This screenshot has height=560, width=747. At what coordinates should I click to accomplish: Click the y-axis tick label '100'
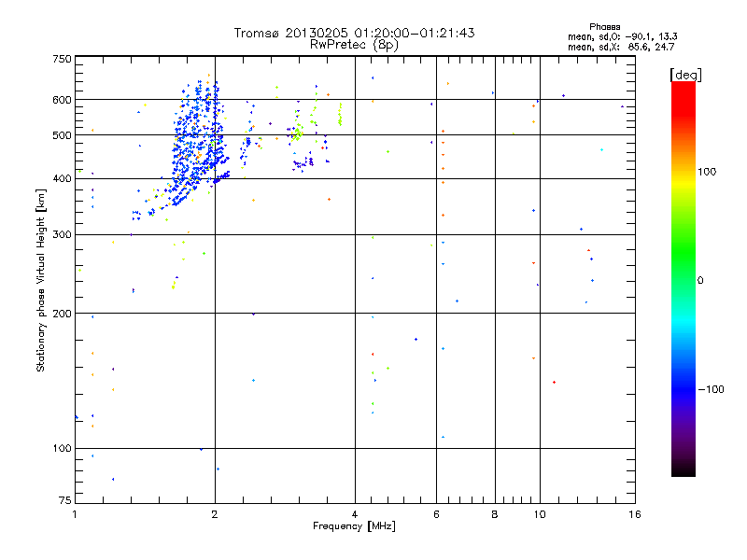pos(62,449)
